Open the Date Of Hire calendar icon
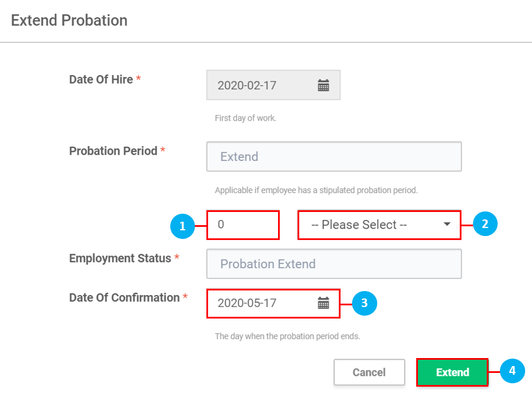Screen dimensions: 532x397 tap(323, 85)
